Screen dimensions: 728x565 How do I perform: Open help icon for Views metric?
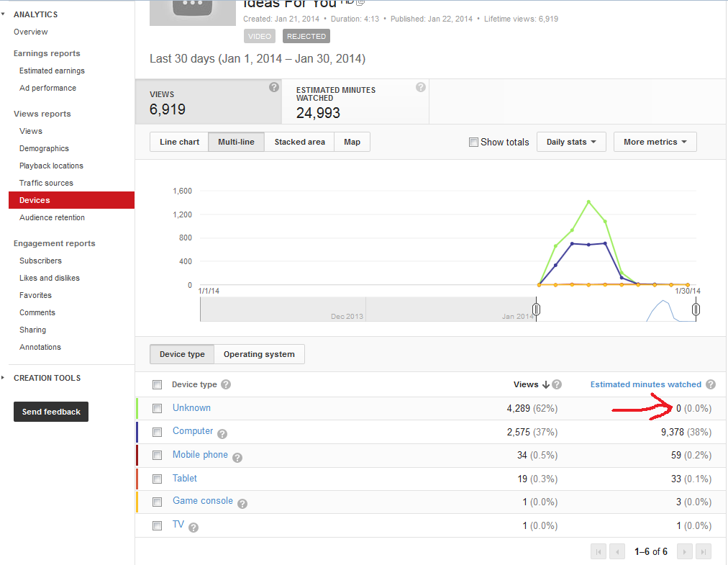(x=274, y=87)
